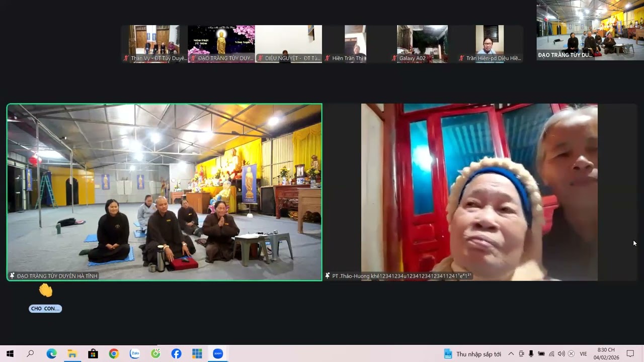
Task: Click the floating ĐẠO TRÀNG TÙY DU... self-view thumbnail
Action: pos(590,30)
